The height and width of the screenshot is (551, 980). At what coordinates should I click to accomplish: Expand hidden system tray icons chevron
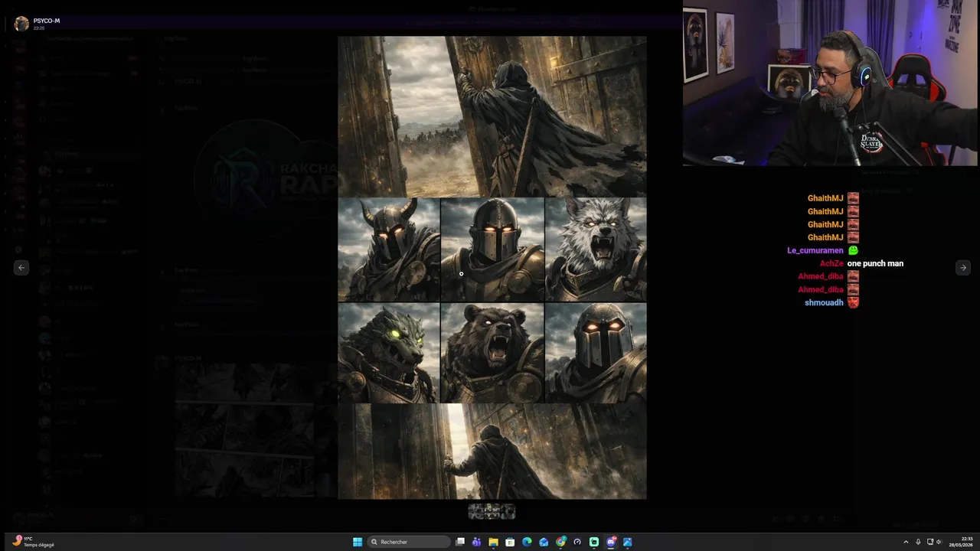(x=906, y=542)
